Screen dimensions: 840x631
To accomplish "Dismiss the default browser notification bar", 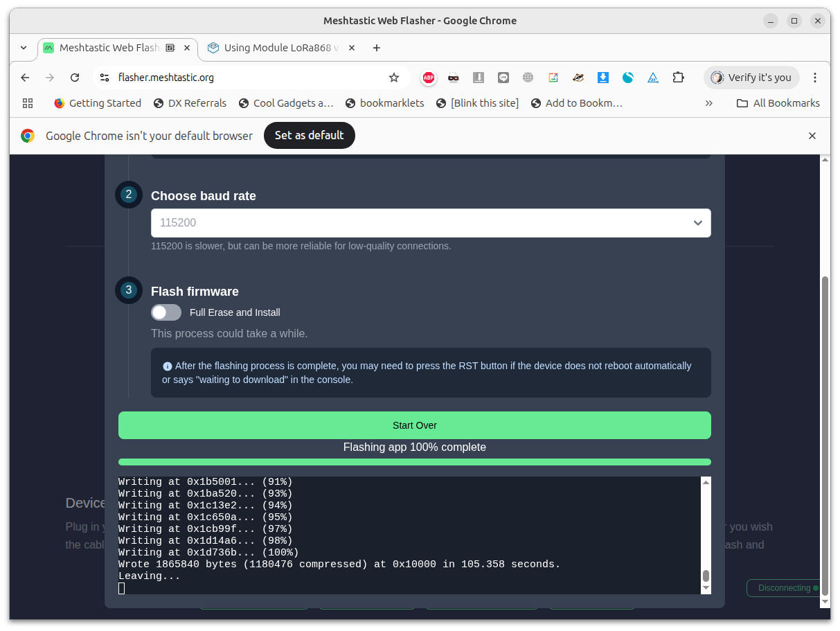I will point(812,136).
